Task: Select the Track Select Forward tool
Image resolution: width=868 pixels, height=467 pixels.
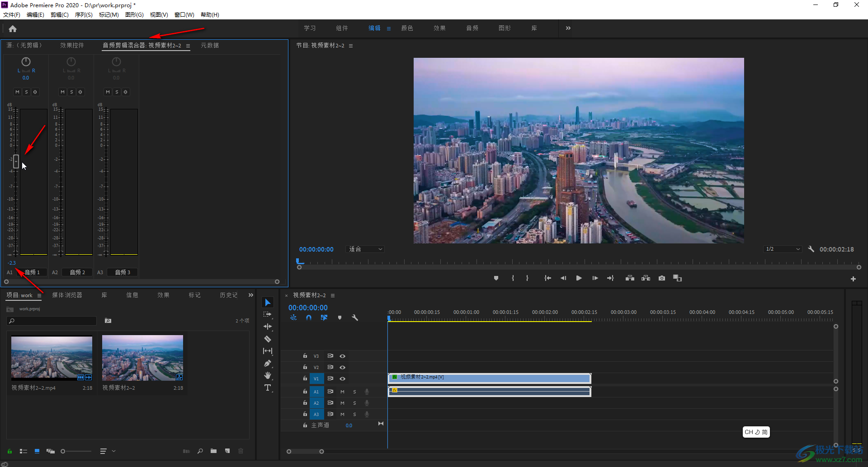Action: pyautogui.click(x=268, y=314)
